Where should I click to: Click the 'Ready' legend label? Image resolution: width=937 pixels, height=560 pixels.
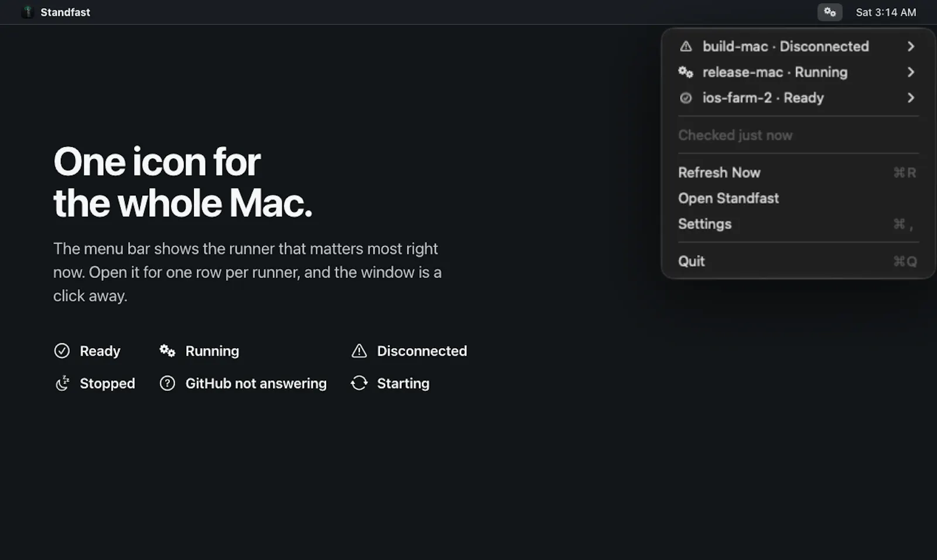[100, 351]
